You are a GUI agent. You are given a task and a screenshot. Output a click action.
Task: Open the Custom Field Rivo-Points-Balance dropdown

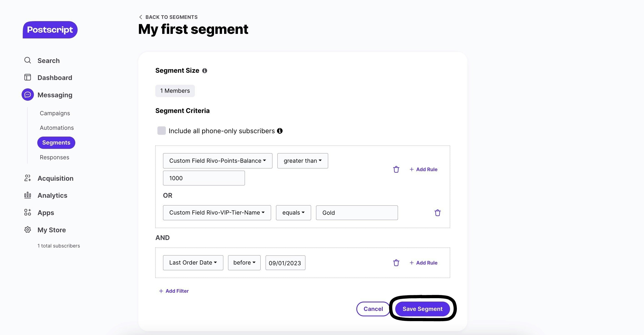tap(217, 161)
